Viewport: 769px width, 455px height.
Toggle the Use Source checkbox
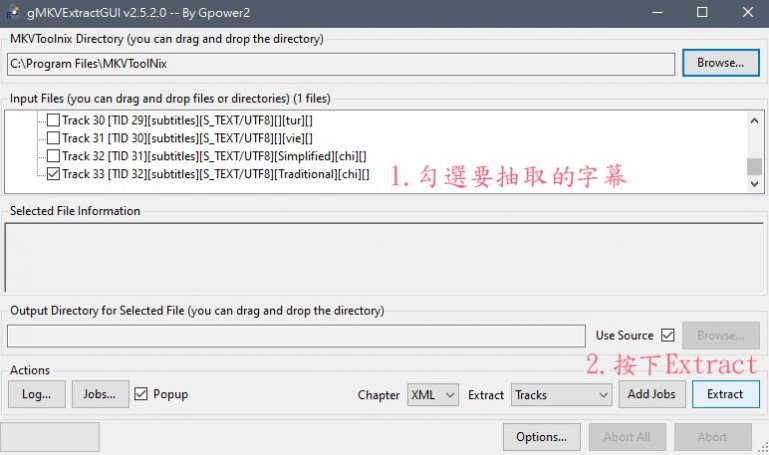(x=667, y=335)
